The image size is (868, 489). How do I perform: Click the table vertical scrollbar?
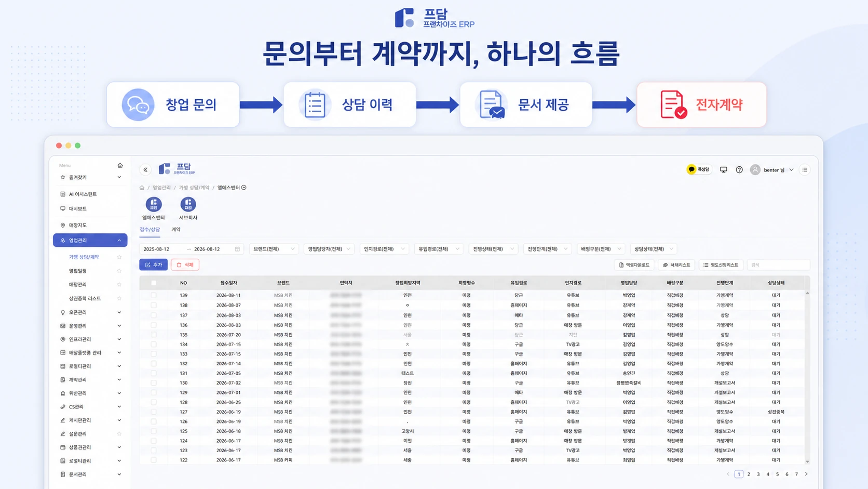click(x=807, y=377)
